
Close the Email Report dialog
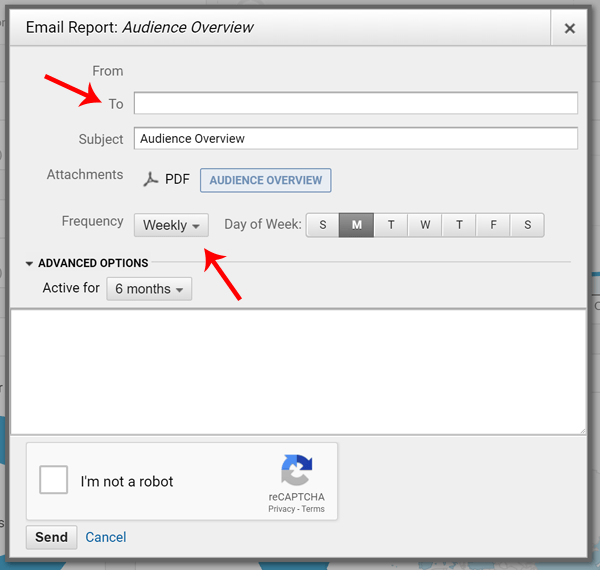pos(569,28)
